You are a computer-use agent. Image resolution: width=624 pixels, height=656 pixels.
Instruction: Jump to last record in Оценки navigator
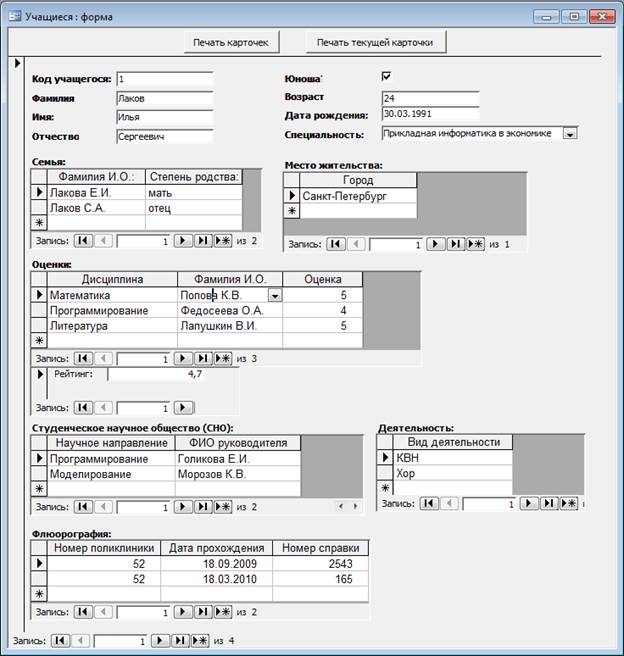203,359
